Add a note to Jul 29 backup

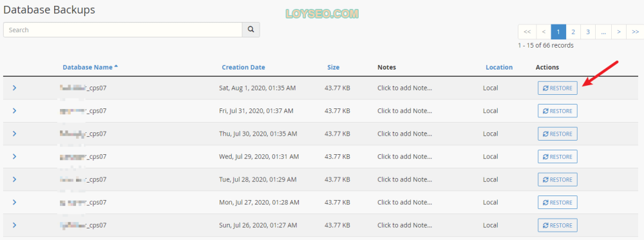click(404, 156)
